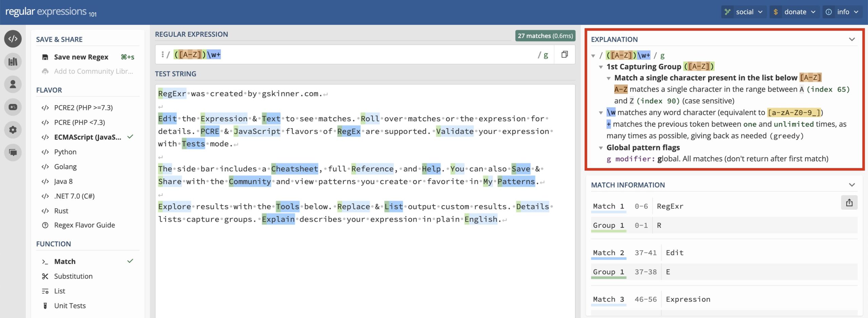Open the regex editor code icon in sidebar
Image resolution: width=868 pixels, height=318 pixels.
pos(13,39)
